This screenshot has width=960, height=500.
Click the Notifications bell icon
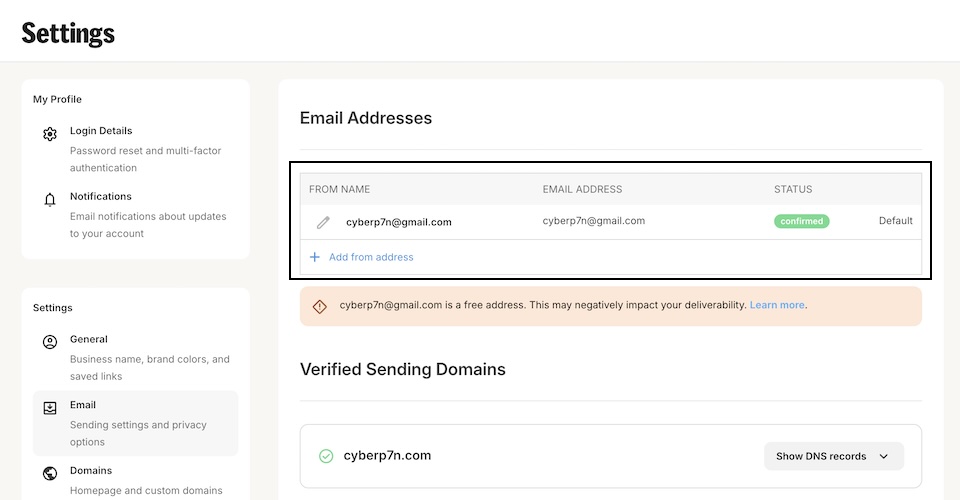(50, 200)
